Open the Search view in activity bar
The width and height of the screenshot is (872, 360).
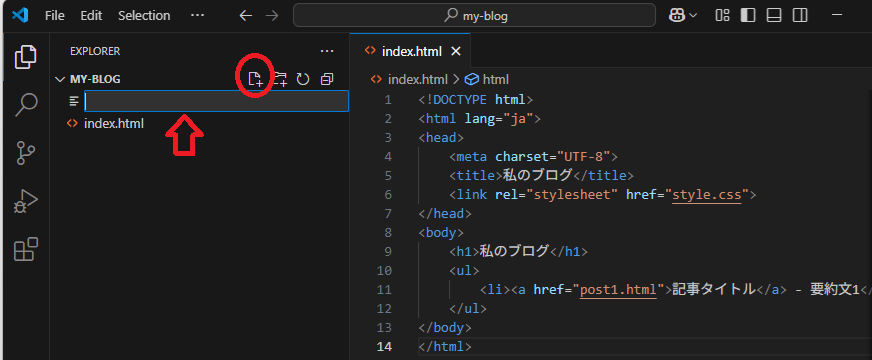coord(26,105)
